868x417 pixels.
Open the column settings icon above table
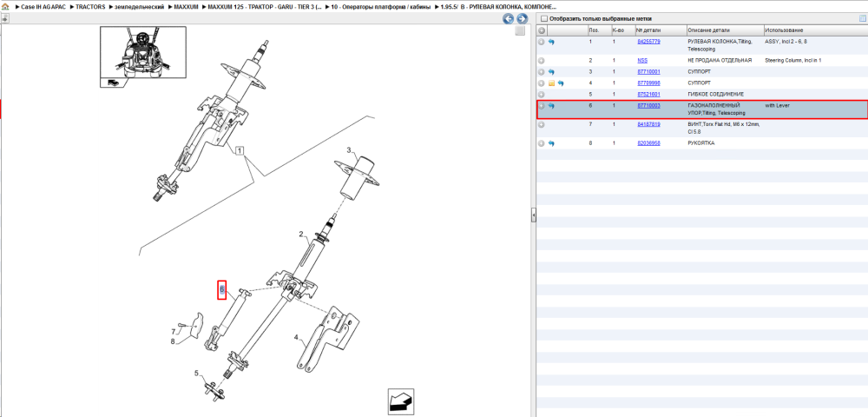[862, 18]
